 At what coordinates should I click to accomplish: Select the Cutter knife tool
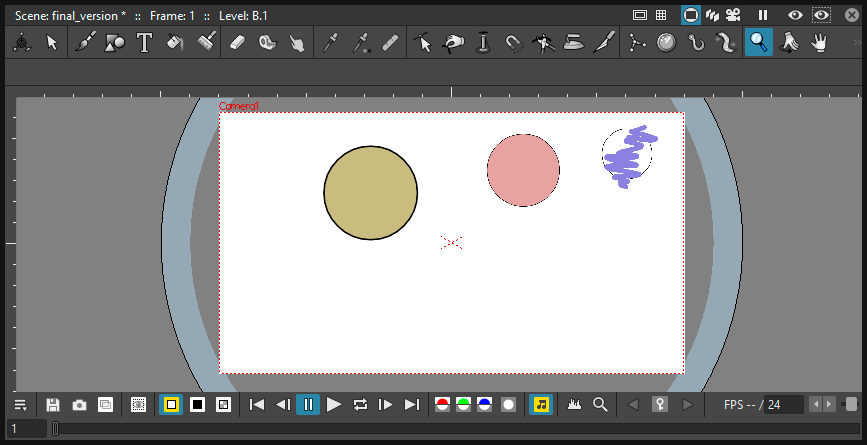pyautogui.click(x=604, y=43)
